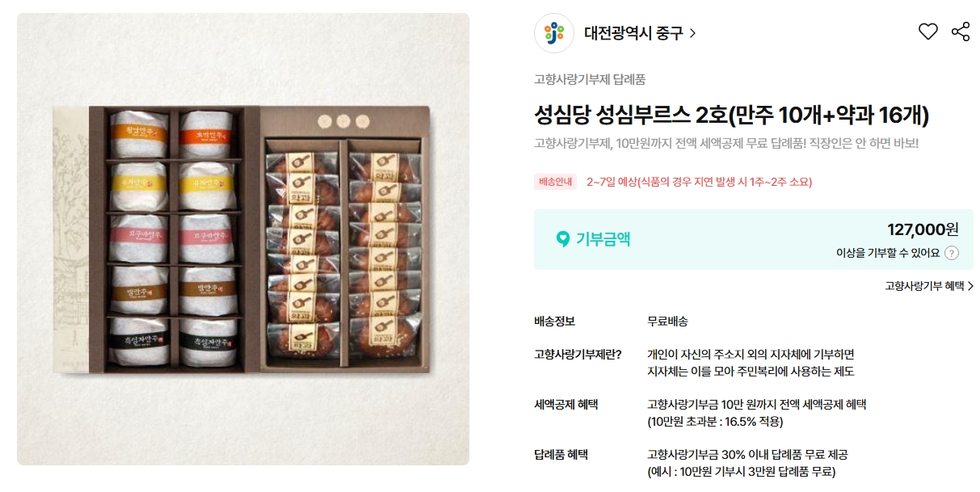
Task: Click the 무료배송 shipping text
Action: pos(667,321)
